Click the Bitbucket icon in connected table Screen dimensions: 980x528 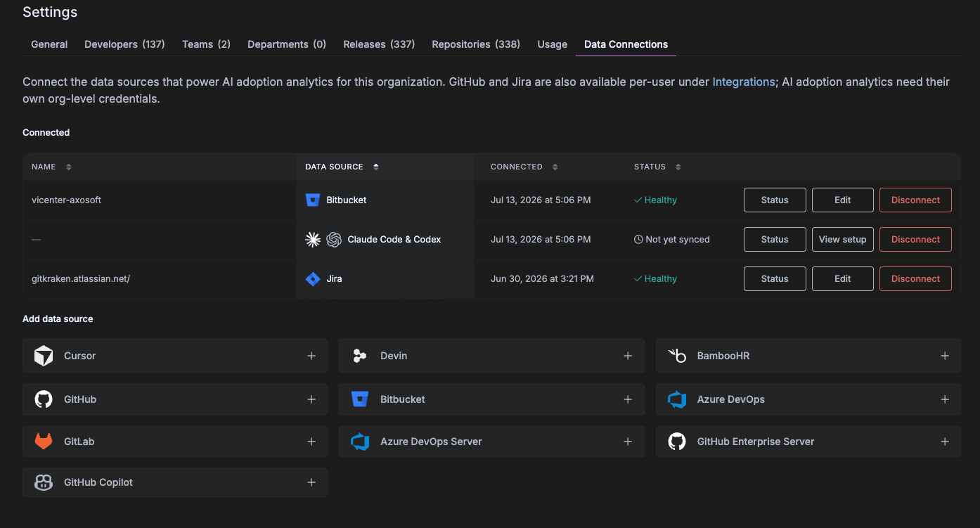coord(313,200)
